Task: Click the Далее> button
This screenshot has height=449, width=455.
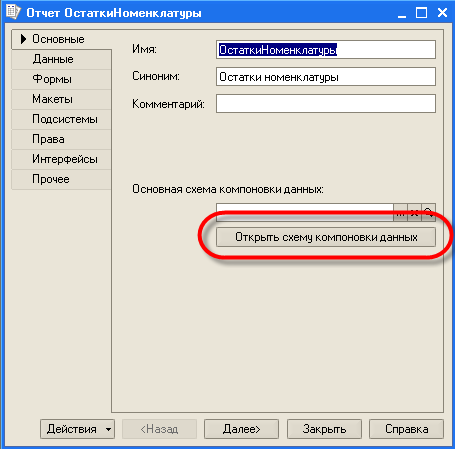Action: pyautogui.click(x=241, y=429)
